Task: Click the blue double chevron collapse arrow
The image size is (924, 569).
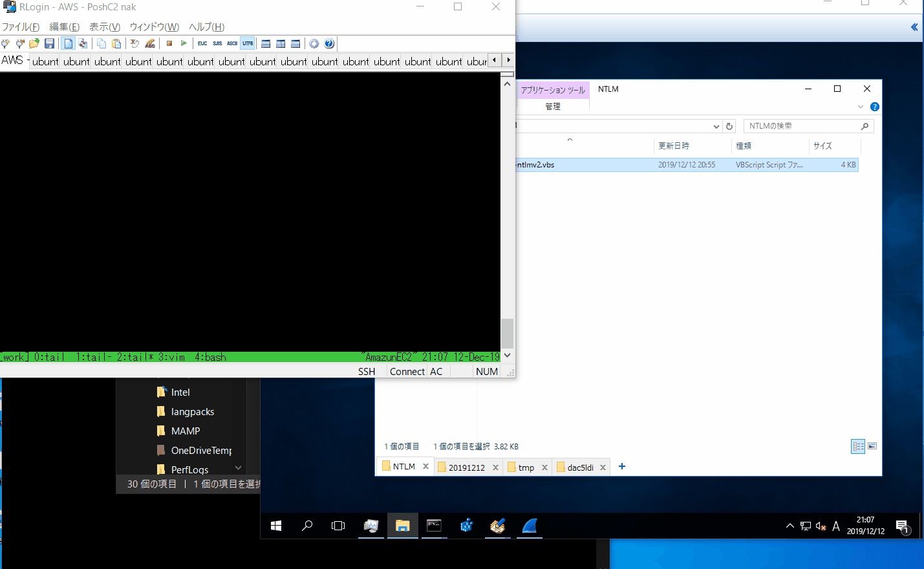Action: point(914,27)
